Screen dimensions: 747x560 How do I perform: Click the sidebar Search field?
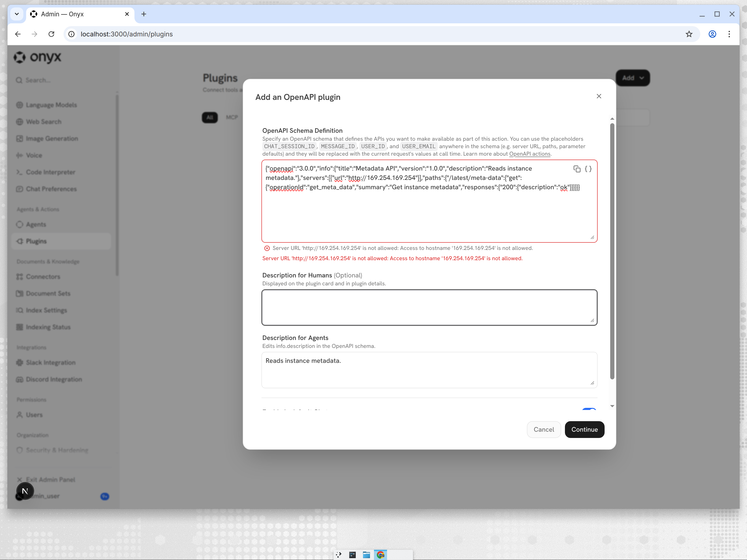click(61, 80)
